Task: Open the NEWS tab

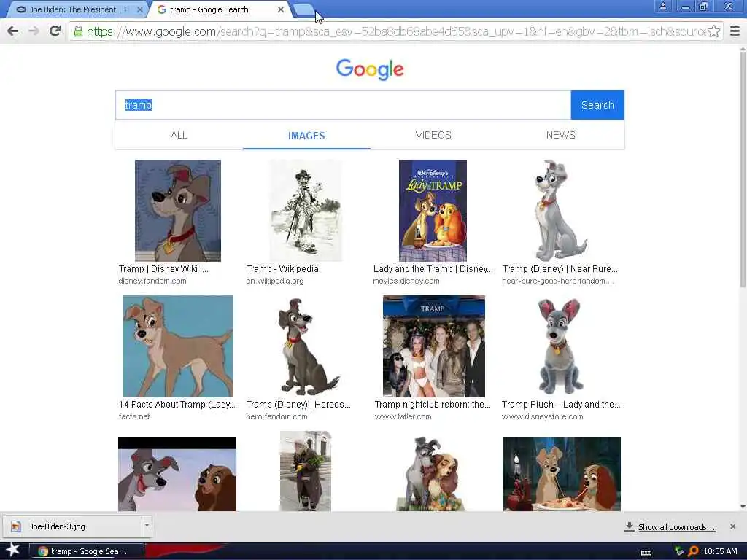Action: [x=561, y=135]
